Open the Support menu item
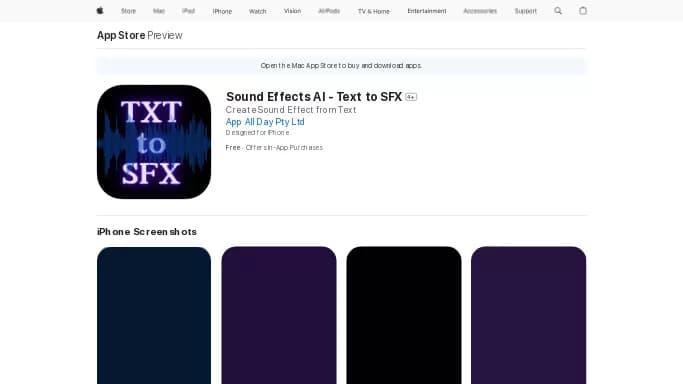This screenshot has height=384, width=683. tap(526, 11)
